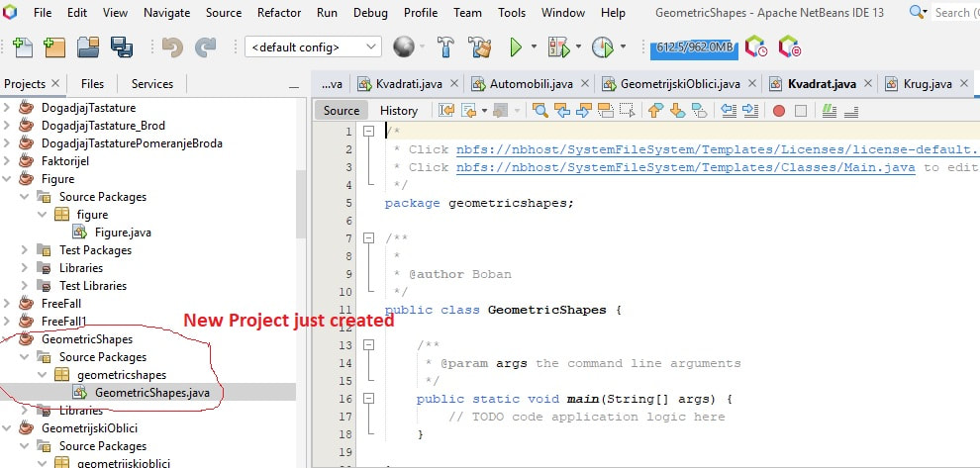Click the Source view button
980x468 pixels.
[342, 111]
